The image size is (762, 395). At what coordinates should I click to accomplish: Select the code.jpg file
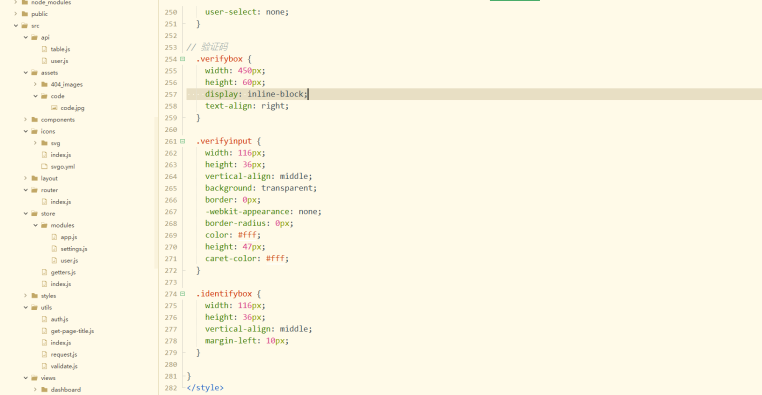point(72,108)
